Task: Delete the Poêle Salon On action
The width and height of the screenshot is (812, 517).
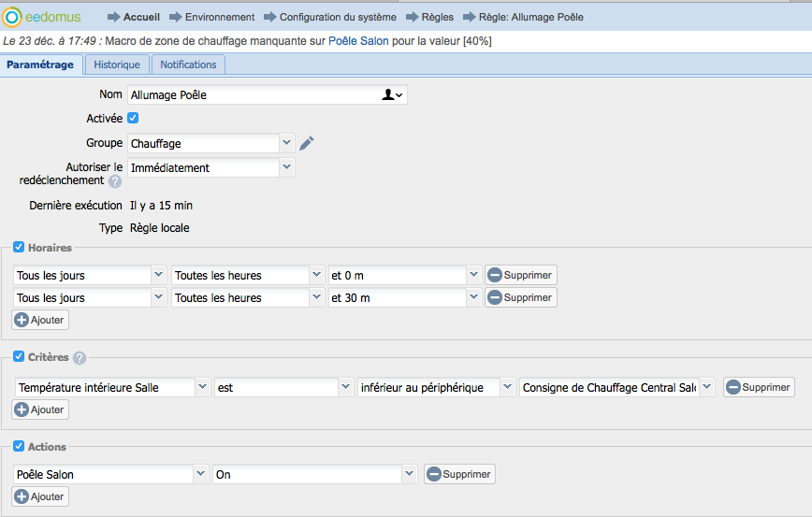Action: pos(459,474)
